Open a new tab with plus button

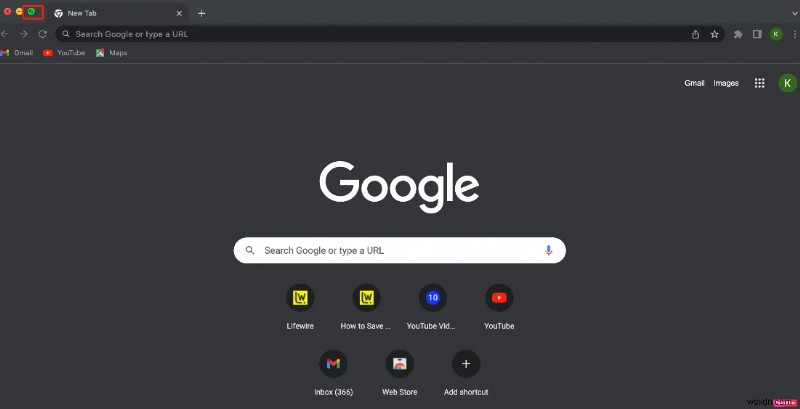tap(202, 13)
